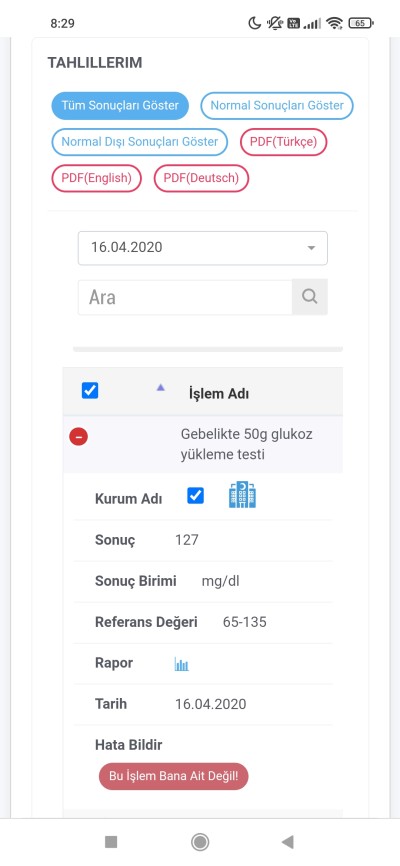
Task: Tap the Wi-Fi status bar icon
Action: click(334, 23)
